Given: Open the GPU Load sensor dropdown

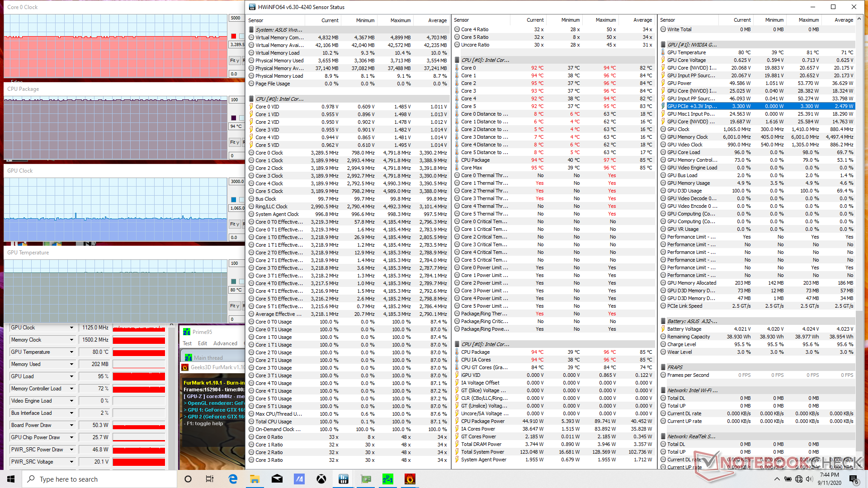Looking at the screenshot, I should coord(71,376).
